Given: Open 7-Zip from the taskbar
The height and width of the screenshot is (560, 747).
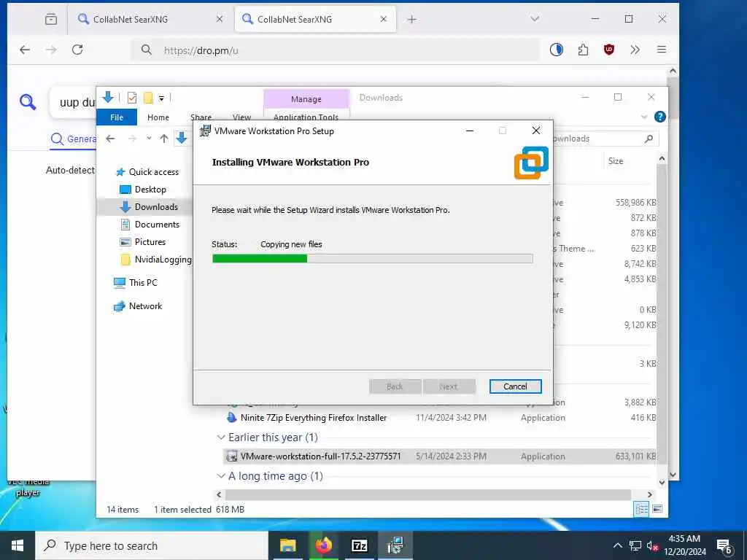Looking at the screenshot, I should tap(359, 545).
